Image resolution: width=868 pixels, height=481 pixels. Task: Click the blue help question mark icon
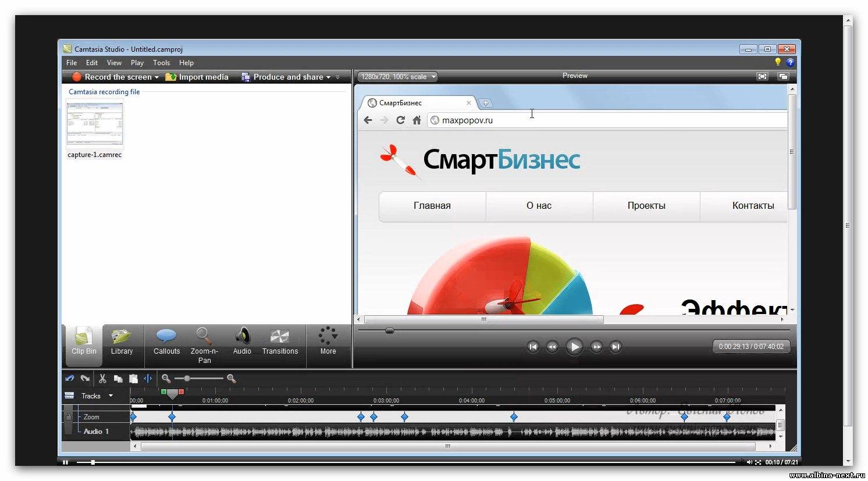tap(790, 62)
